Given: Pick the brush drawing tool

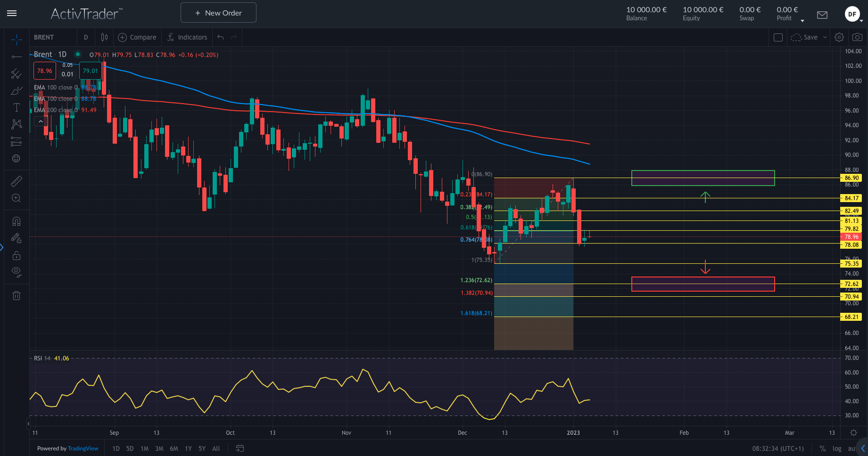Looking at the screenshot, I should (17, 90).
